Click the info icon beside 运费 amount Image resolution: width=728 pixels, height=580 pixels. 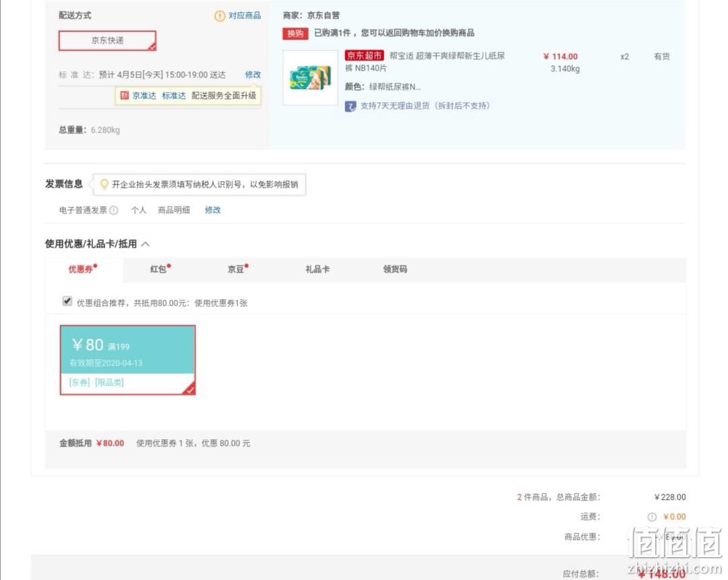[x=652, y=517]
